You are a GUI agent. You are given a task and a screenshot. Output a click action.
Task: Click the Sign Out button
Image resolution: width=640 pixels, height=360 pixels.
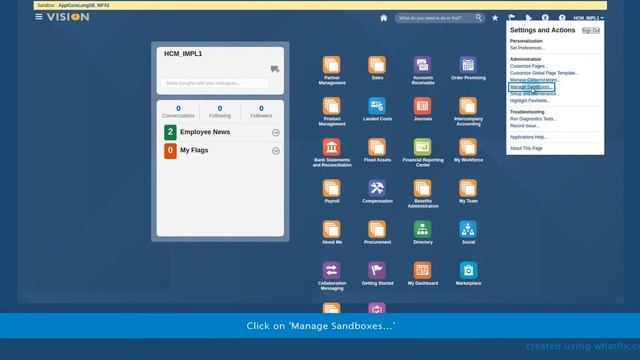tap(591, 31)
